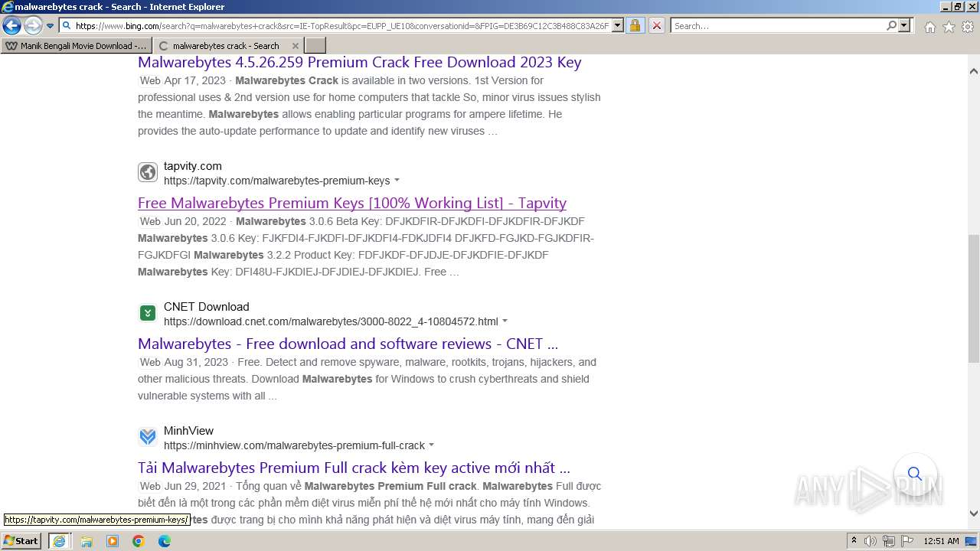The height and width of the screenshot is (551, 980).
Task: Click the browser Forward button
Action: pos(33,25)
